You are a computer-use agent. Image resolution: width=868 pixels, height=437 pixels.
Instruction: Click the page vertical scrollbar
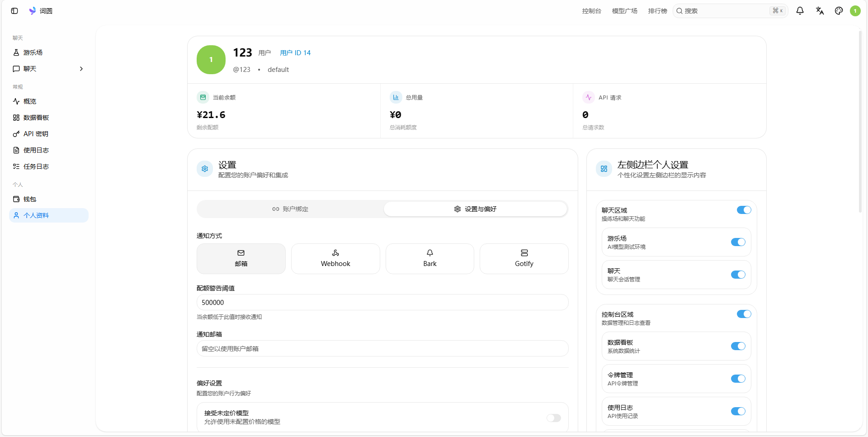pos(860,121)
